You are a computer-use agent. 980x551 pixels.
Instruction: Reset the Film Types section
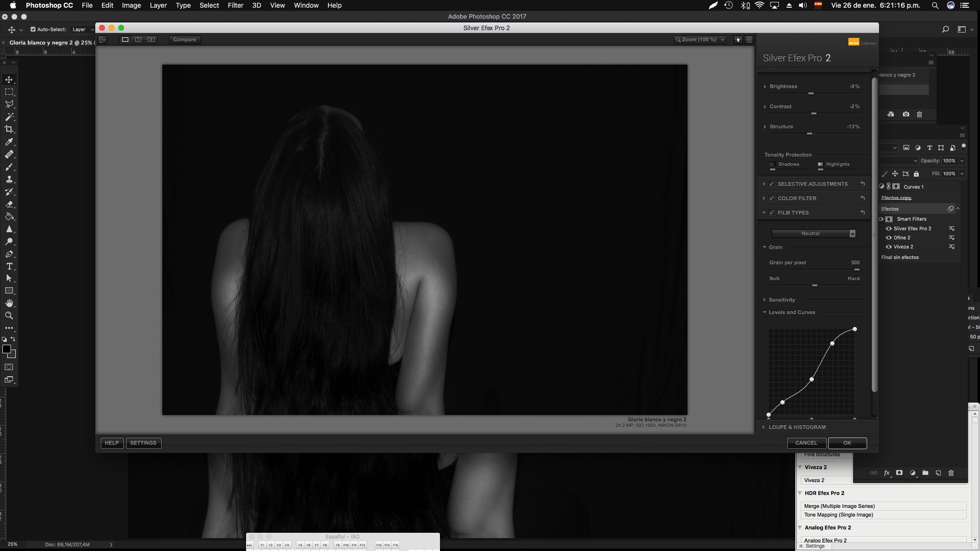pos(863,213)
